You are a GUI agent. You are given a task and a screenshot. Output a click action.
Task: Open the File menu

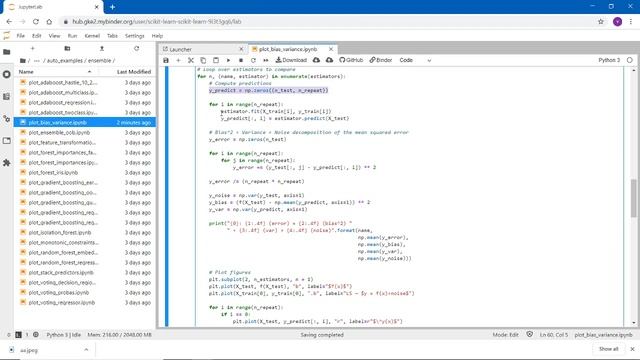(20, 36)
